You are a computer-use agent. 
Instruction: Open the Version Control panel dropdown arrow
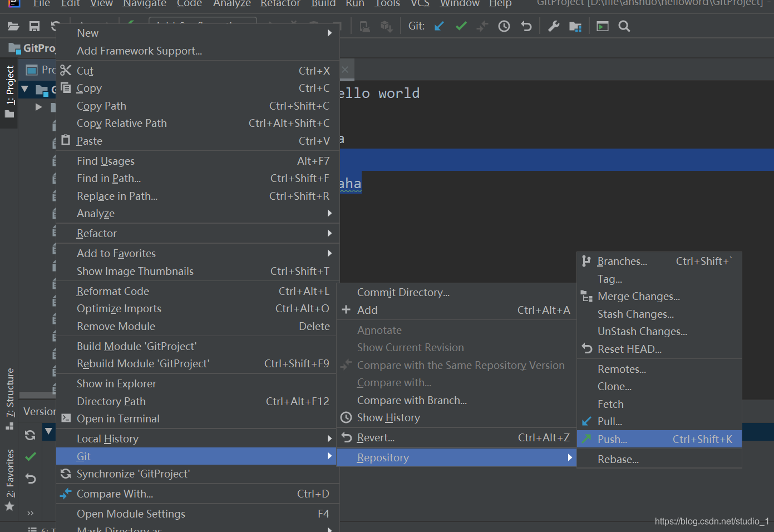click(48, 431)
